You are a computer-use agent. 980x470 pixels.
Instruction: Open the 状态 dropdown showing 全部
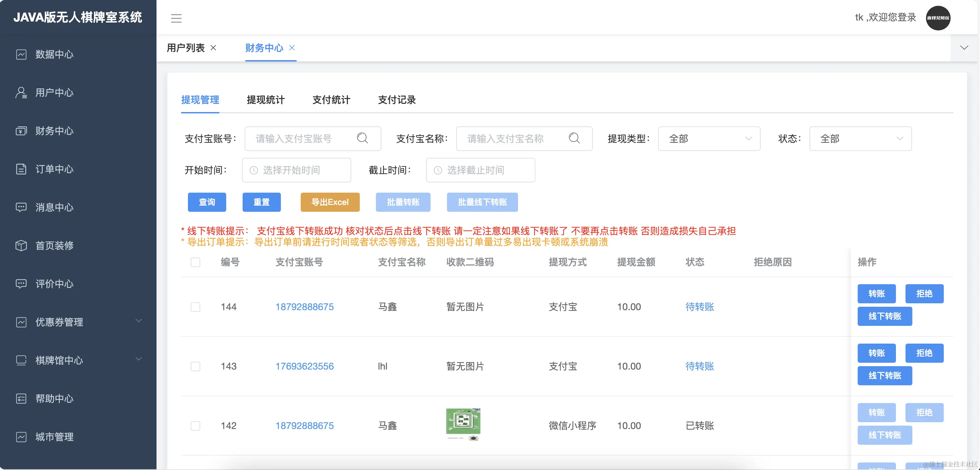click(860, 139)
